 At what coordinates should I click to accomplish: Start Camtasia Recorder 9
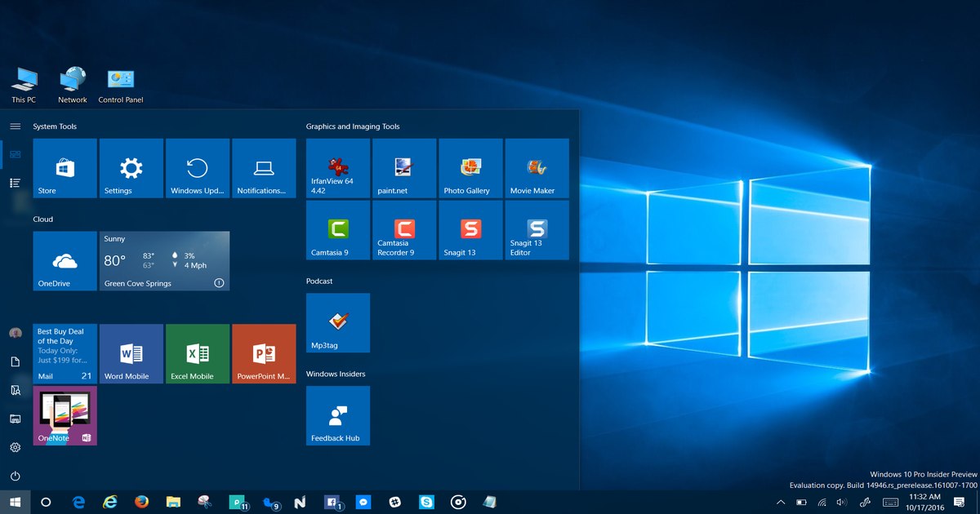[403, 230]
